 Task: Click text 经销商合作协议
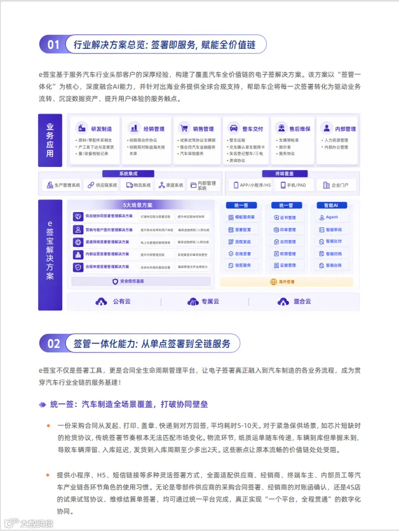(144, 140)
